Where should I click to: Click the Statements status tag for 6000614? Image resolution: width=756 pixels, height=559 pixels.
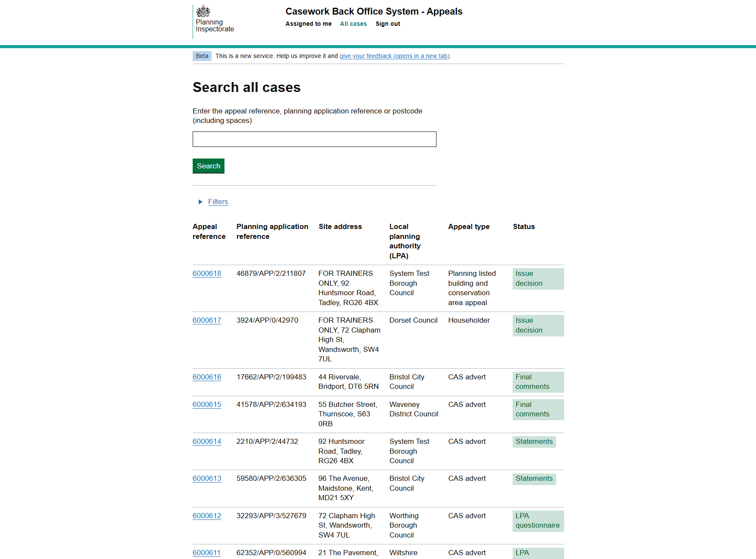(x=534, y=442)
